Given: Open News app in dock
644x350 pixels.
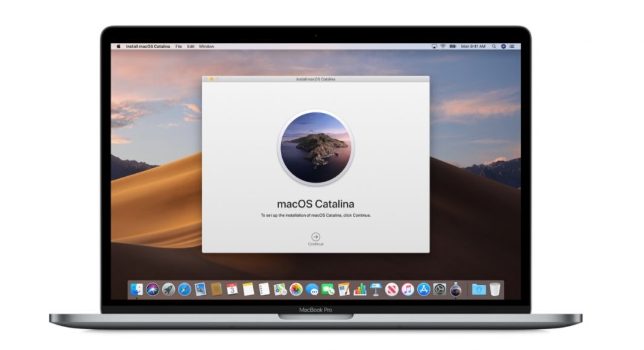Looking at the screenshot, I should pos(391,290).
